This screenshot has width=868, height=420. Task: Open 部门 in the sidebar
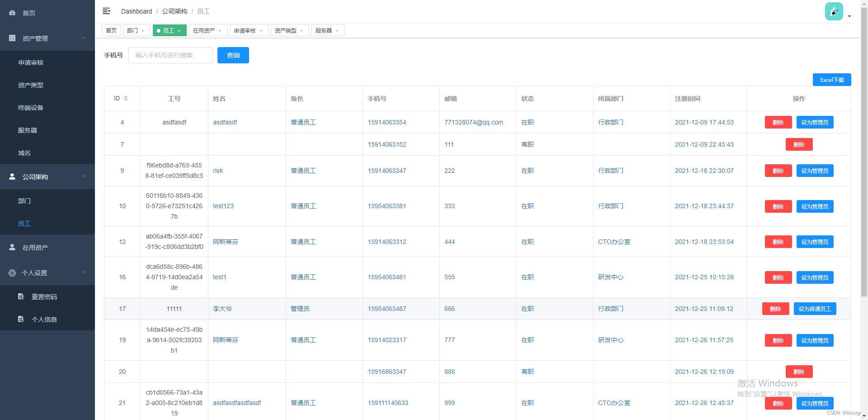tap(47, 201)
